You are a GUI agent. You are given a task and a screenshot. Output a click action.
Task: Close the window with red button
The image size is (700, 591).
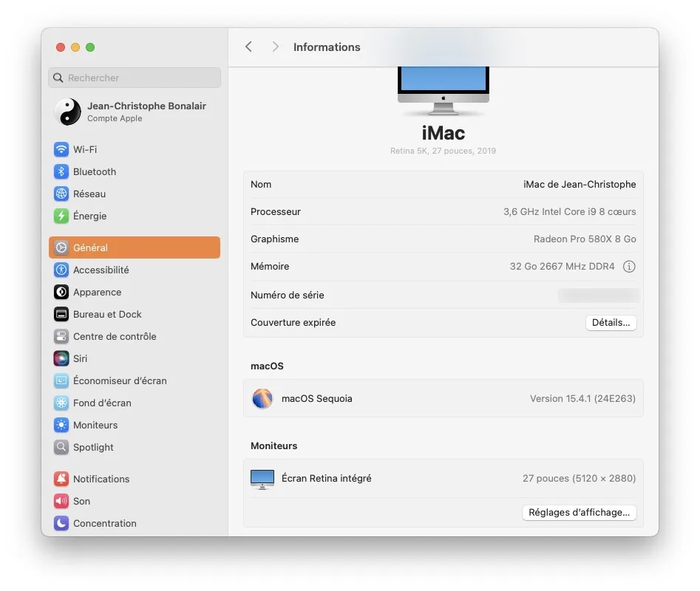pyautogui.click(x=61, y=47)
